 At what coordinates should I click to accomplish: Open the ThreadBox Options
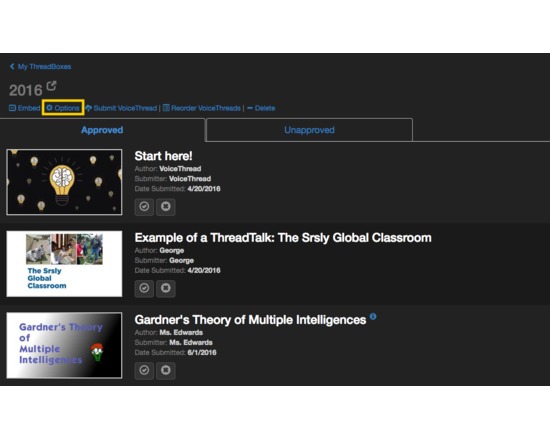(63, 108)
